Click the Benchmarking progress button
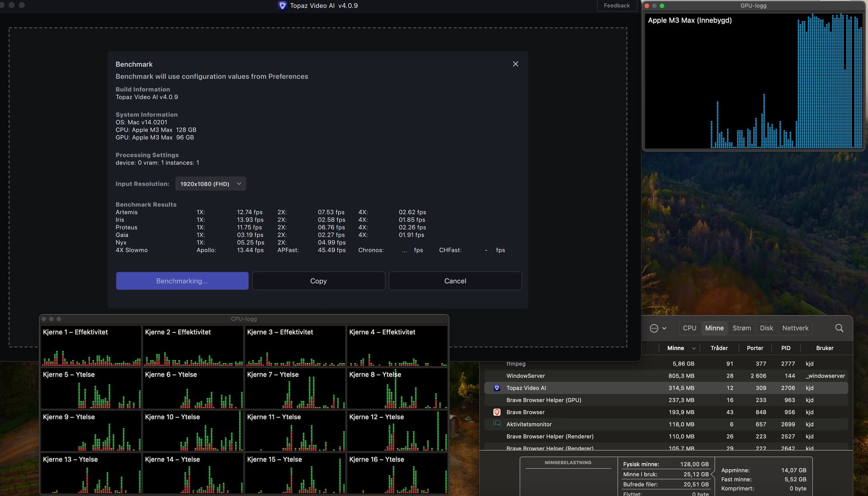 (182, 281)
